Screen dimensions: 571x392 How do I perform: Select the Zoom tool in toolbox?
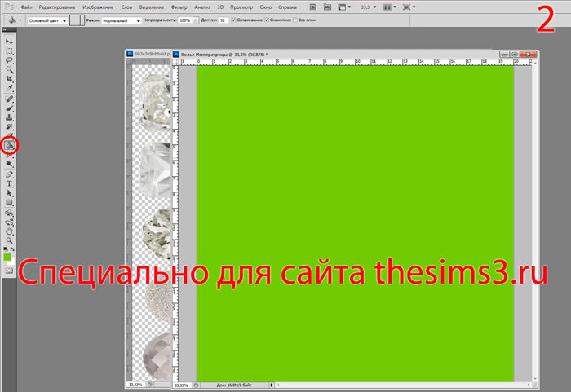click(x=10, y=240)
